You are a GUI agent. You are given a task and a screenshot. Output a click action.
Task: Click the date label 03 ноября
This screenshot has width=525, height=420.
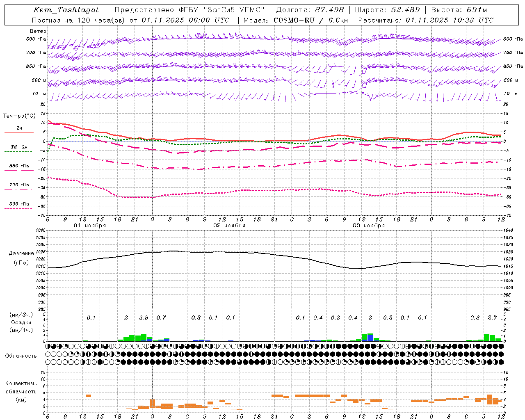coord(369,226)
